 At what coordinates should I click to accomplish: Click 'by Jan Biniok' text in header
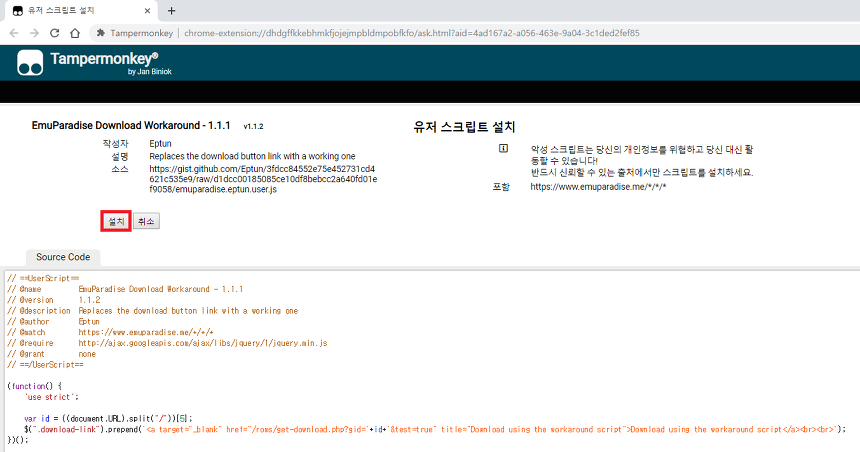click(150, 72)
